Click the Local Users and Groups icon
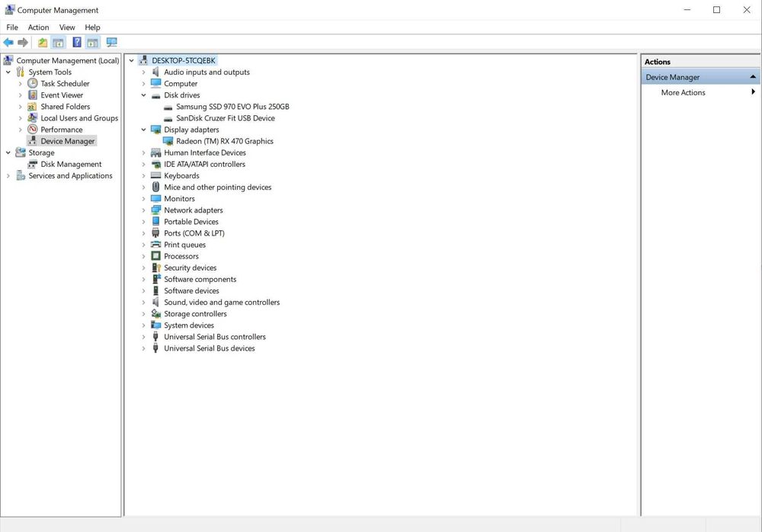Viewport: 762px width, 532px height. click(33, 117)
